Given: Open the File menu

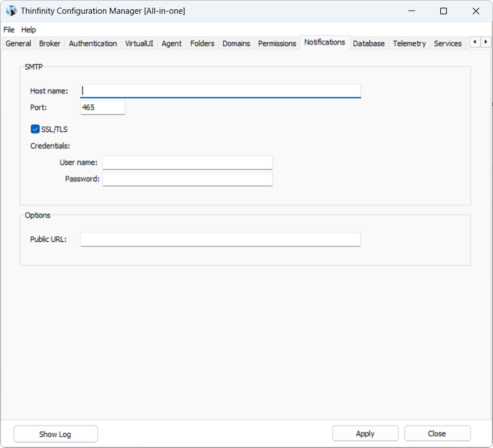Looking at the screenshot, I should point(9,30).
